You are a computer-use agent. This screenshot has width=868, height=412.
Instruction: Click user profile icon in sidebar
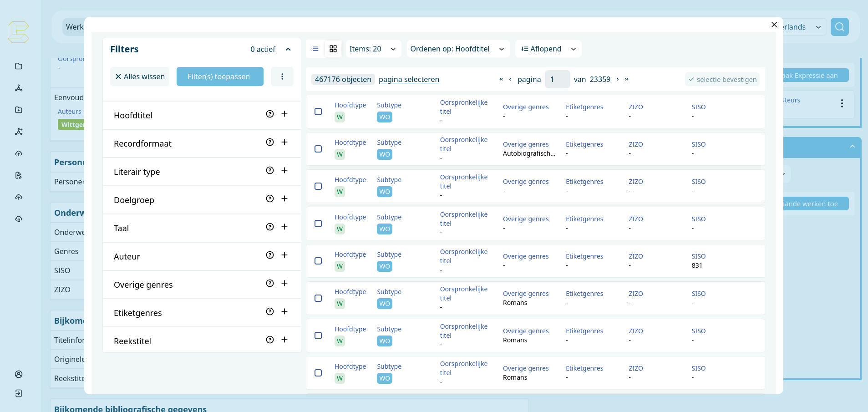click(19, 374)
